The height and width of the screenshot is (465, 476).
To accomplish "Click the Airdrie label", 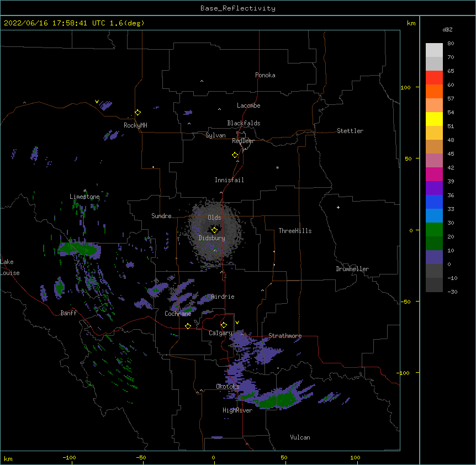I will pyautogui.click(x=223, y=297).
